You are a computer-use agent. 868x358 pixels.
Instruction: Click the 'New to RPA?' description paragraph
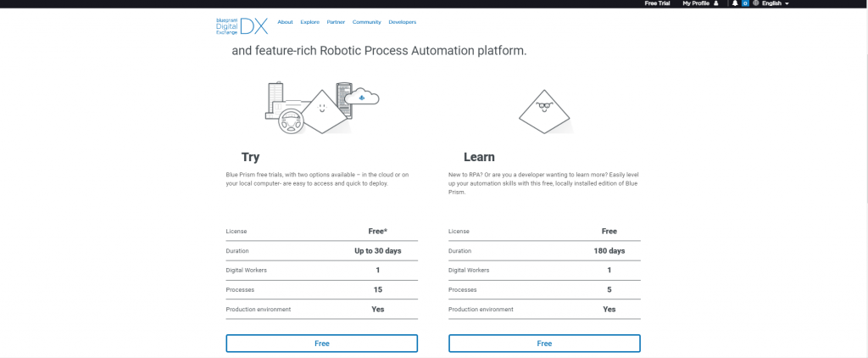[x=543, y=183]
